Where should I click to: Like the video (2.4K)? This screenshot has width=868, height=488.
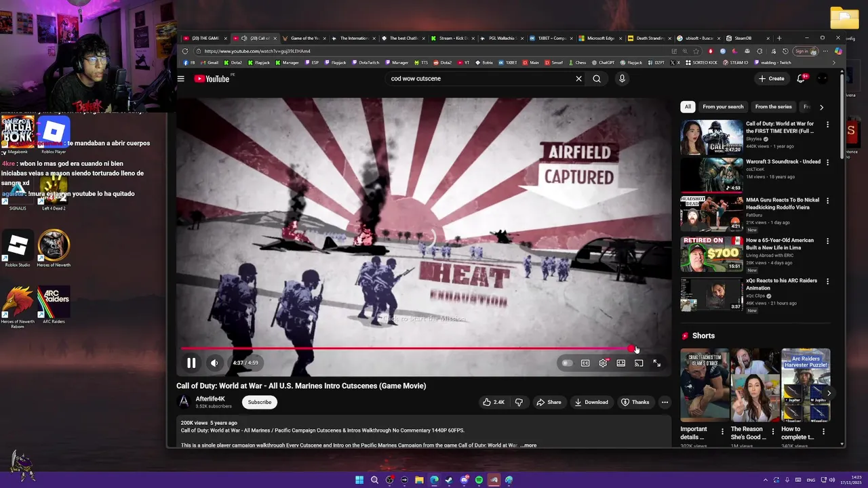click(x=493, y=402)
